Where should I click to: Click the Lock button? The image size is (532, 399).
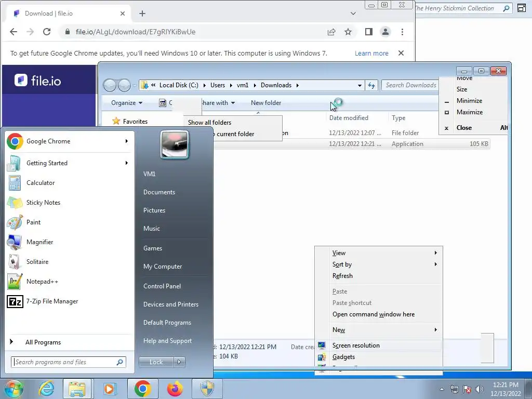156,362
